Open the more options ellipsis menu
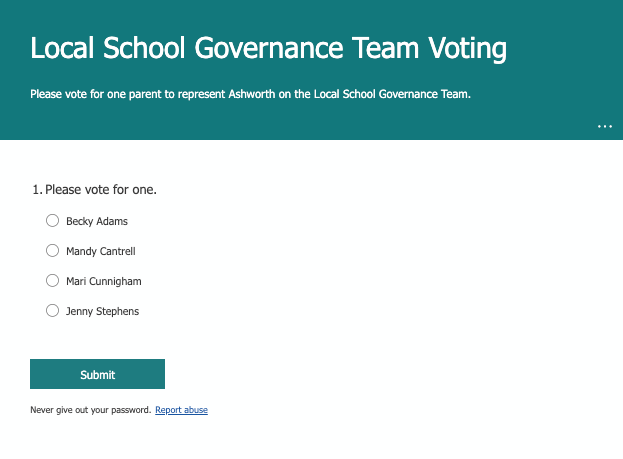The image size is (623, 459). click(x=605, y=127)
